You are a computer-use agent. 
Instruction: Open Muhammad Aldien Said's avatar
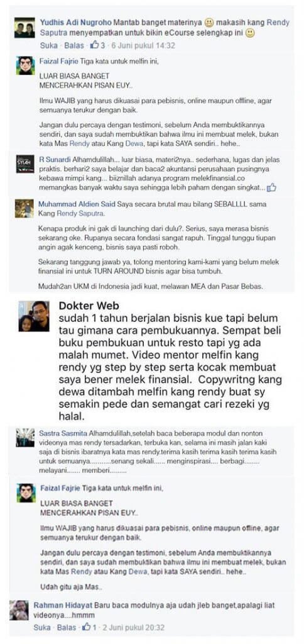coord(24,208)
